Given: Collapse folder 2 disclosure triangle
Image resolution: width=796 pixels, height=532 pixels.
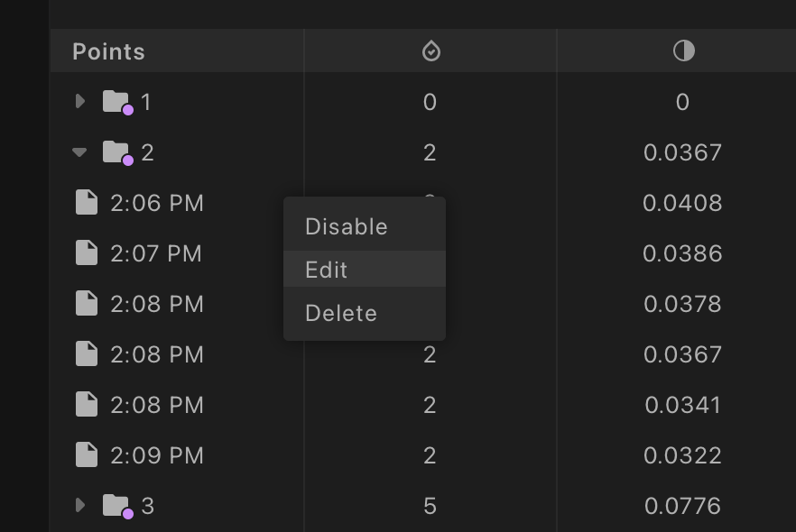Looking at the screenshot, I should 79,152.
